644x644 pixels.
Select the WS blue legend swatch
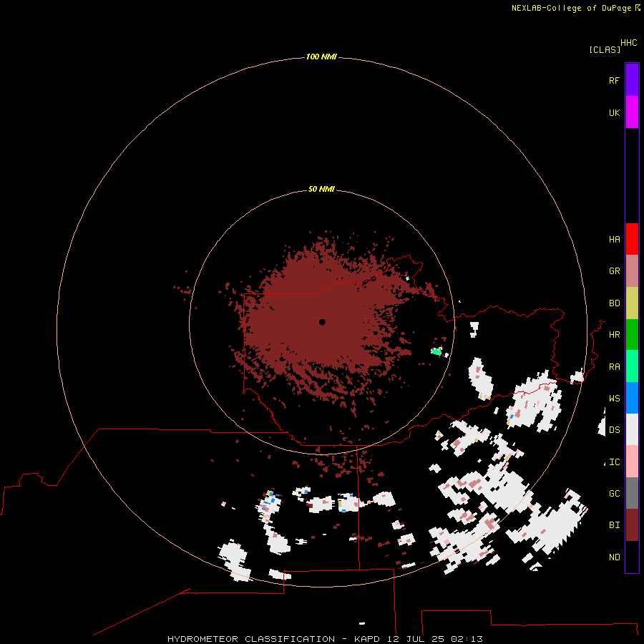pyautogui.click(x=632, y=398)
